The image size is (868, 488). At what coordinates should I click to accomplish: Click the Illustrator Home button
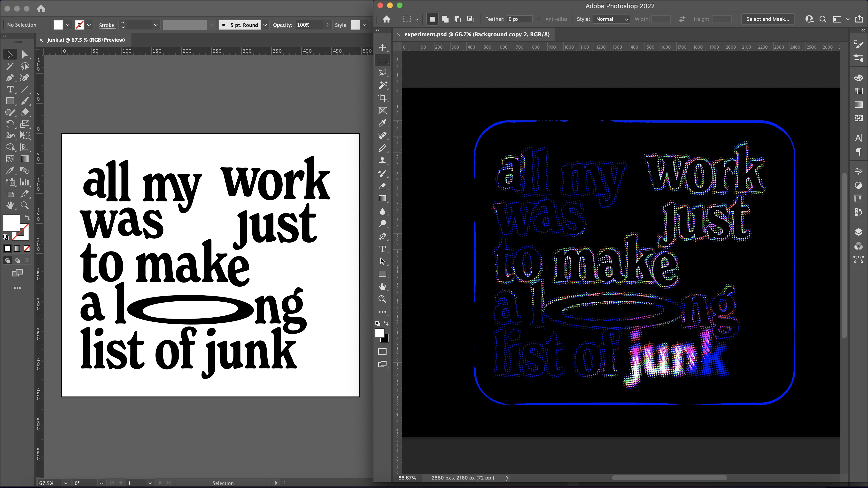41,8
